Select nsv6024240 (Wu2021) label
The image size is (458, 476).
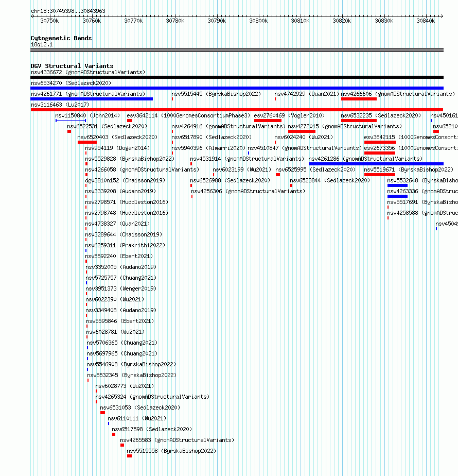(304, 137)
